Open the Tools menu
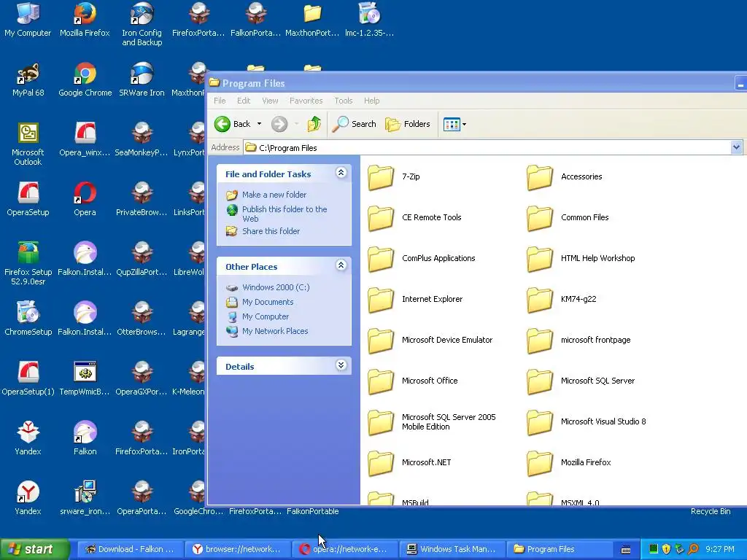This screenshot has height=560, width=747. point(343,101)
